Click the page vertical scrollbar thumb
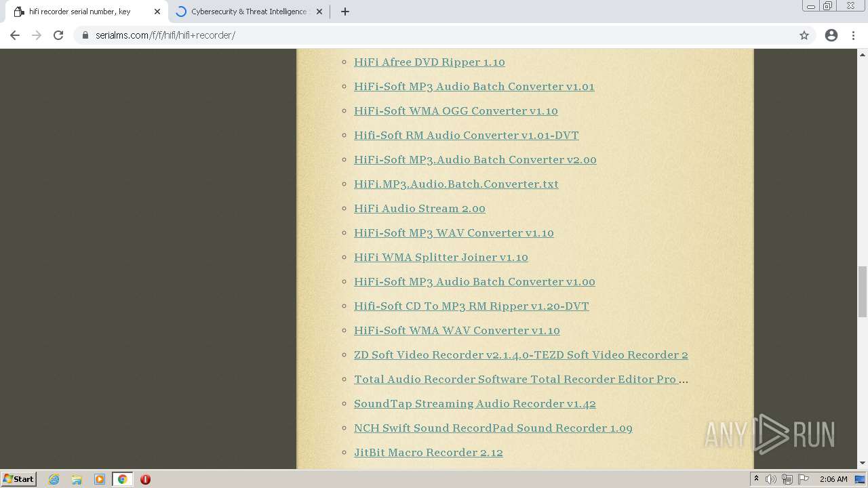Image resolution: width=868 pixels, height=488 pixels. (863, 291)
